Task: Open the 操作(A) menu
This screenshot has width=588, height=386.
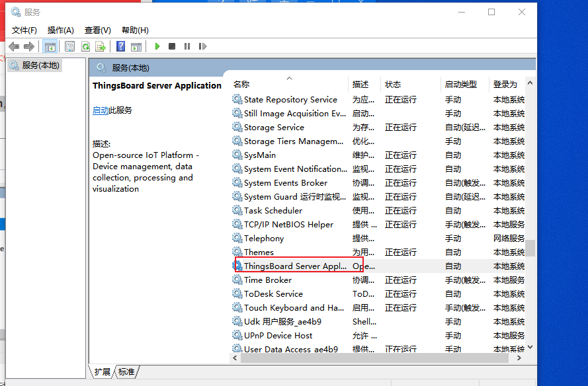Action: [x=60, y=30]
